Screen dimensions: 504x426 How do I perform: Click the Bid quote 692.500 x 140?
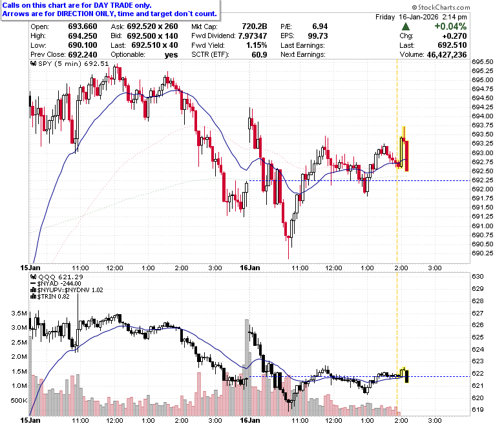coord(152,36)
